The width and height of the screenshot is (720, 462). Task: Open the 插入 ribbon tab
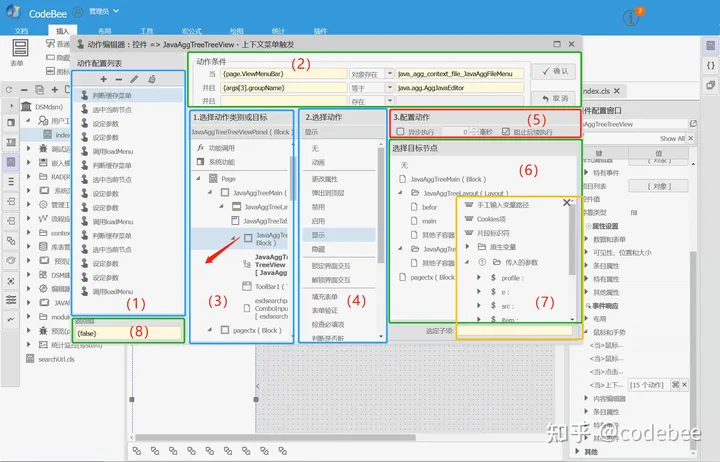point(62,31)
